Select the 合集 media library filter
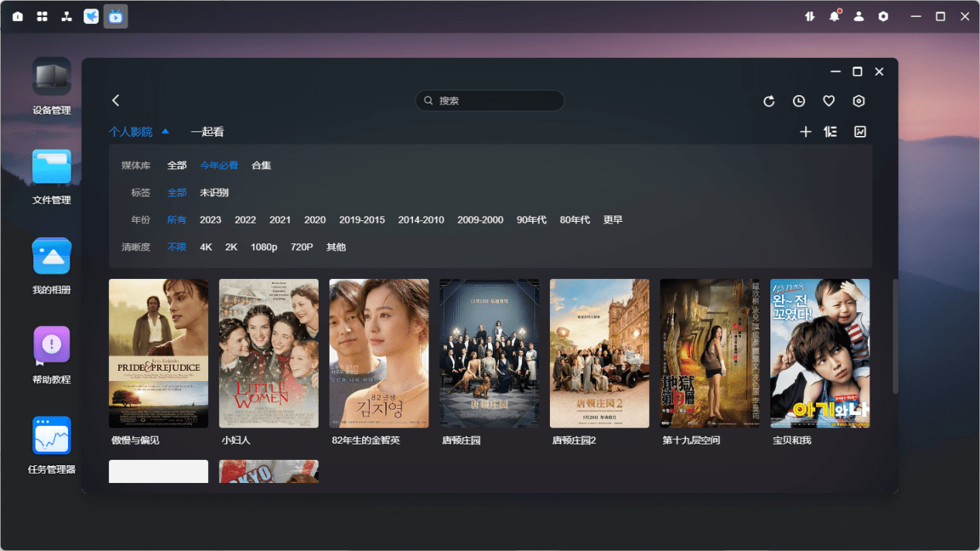The width and height of the screenshot is (980, 551). tap(261, 165)
